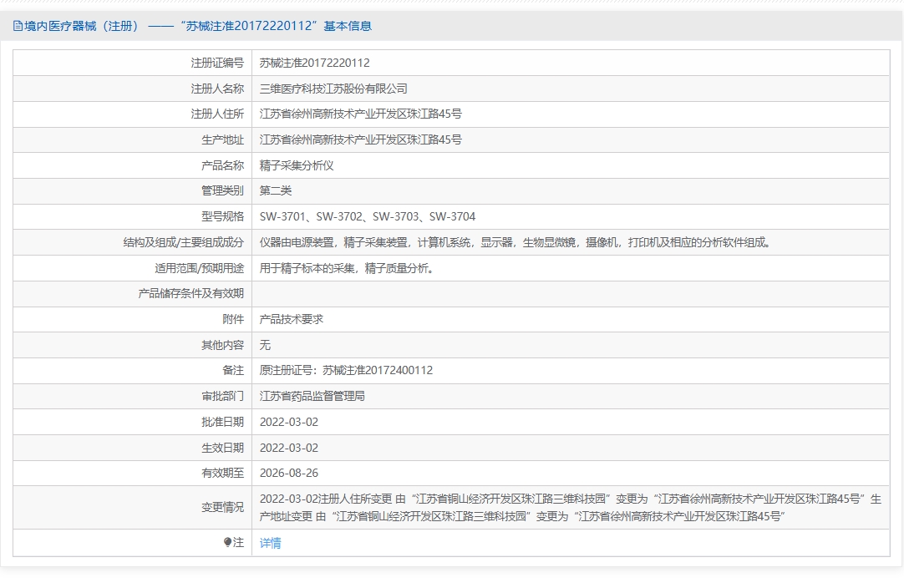The height and width of the screenshot is (588, 904).
Task: Click the 型号规格 label
Action: [x=222, y=217]
